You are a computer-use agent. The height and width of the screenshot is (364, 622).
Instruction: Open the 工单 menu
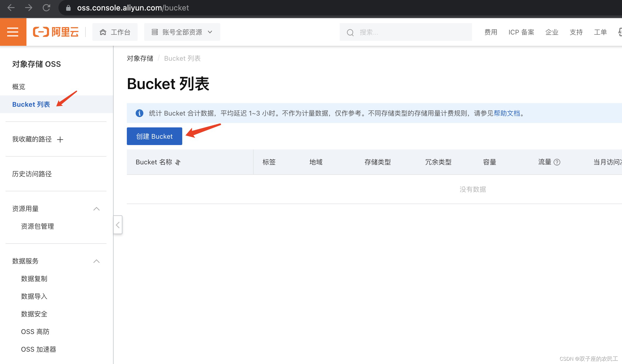point(600,32)
